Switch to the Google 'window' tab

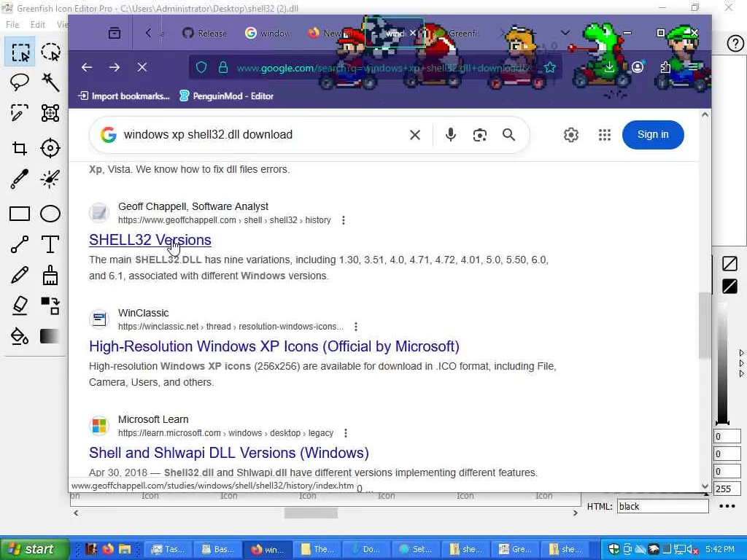coord(268,34)
